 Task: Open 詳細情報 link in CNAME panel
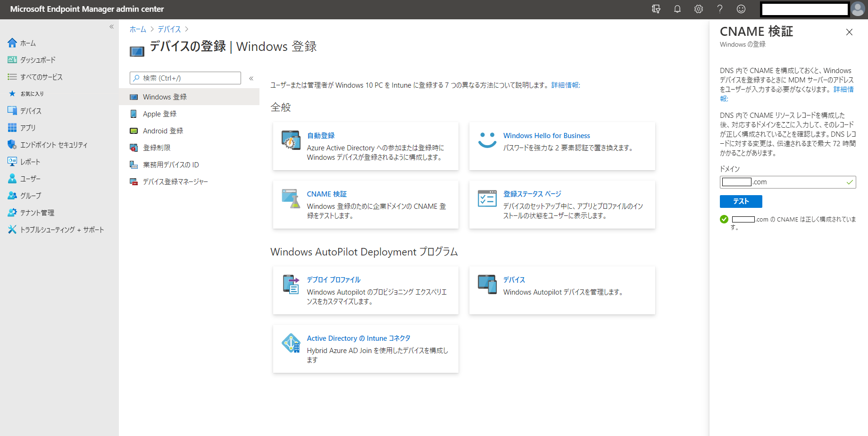click(843, 90)
